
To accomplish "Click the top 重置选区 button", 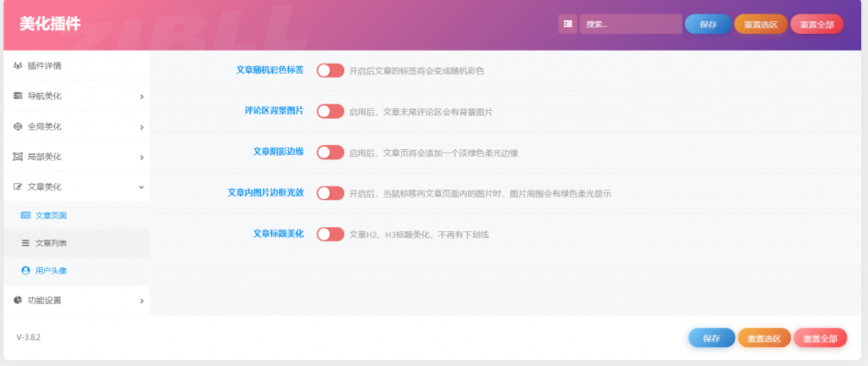I will (760, 25).
